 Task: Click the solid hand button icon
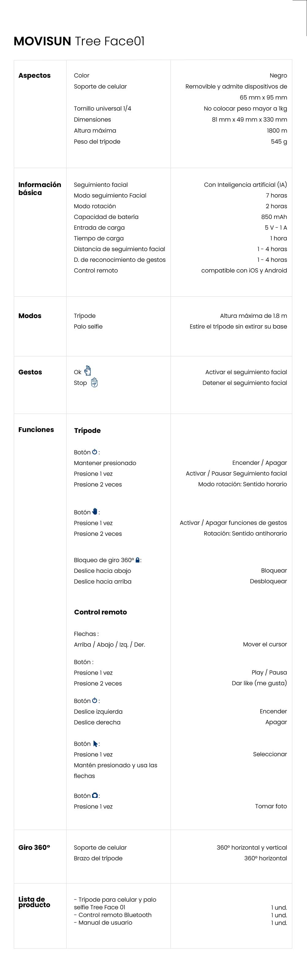point(95,512)
